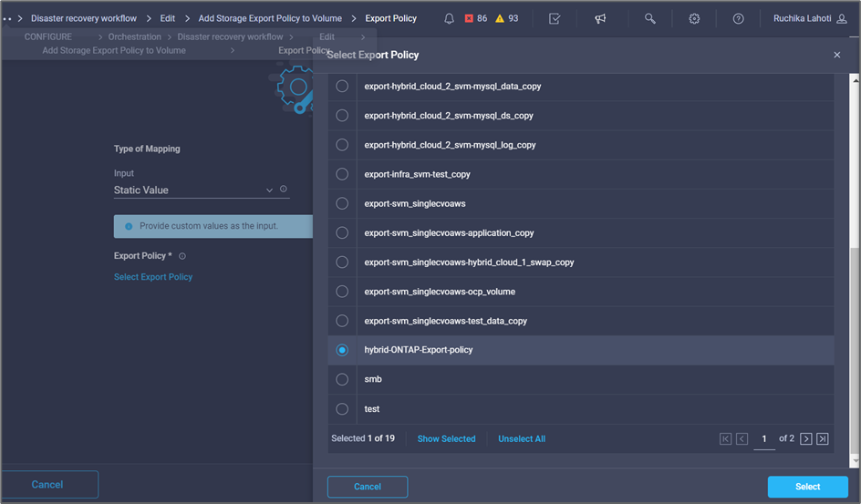Open Ruchika Lahoti user account menu
The width and height of the screenshot is (861, 504).
(x=809, y=18)
